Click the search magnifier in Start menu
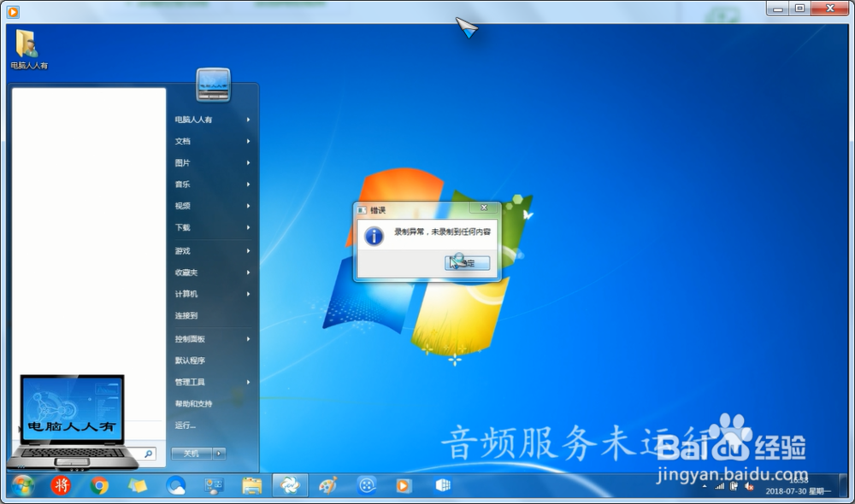The width and height of the screenshot is (855, 504). click(x=148, y=454)
